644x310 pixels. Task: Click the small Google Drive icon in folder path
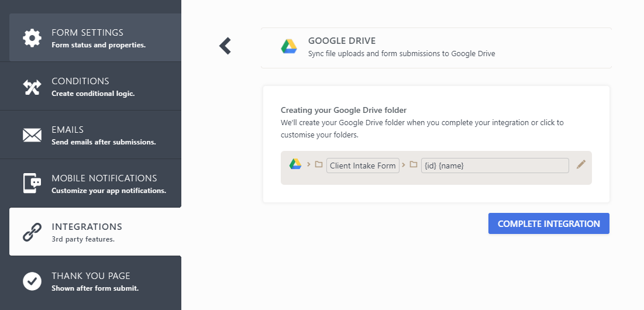[295, 164]
